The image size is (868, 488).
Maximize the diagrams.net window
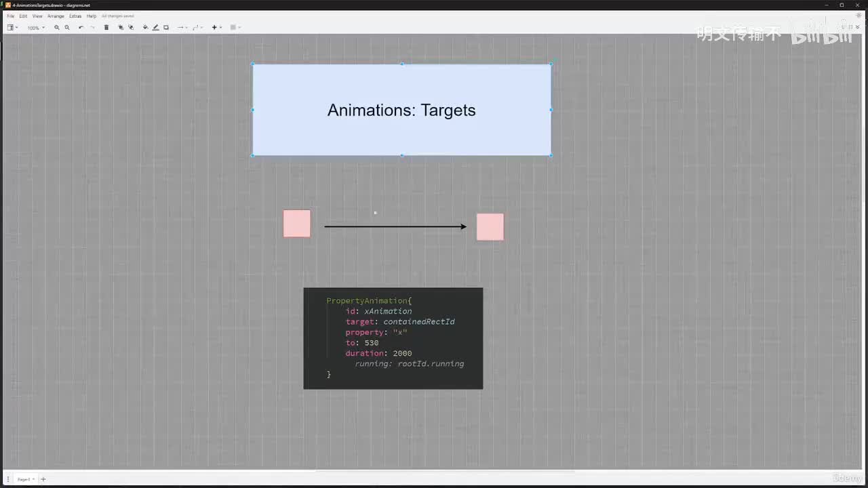pyautogui.click(x=842, y=5)
